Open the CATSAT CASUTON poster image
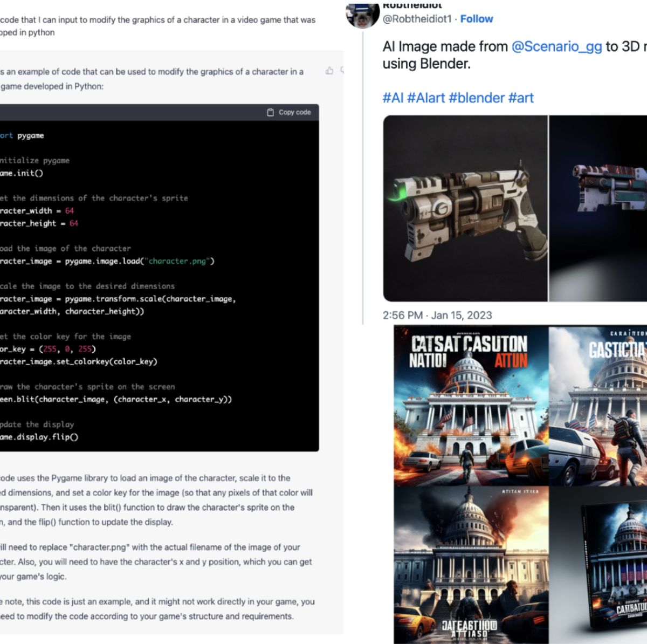This screenshot has height=644, width=647. pyautogui.click(x=471, y=406)
